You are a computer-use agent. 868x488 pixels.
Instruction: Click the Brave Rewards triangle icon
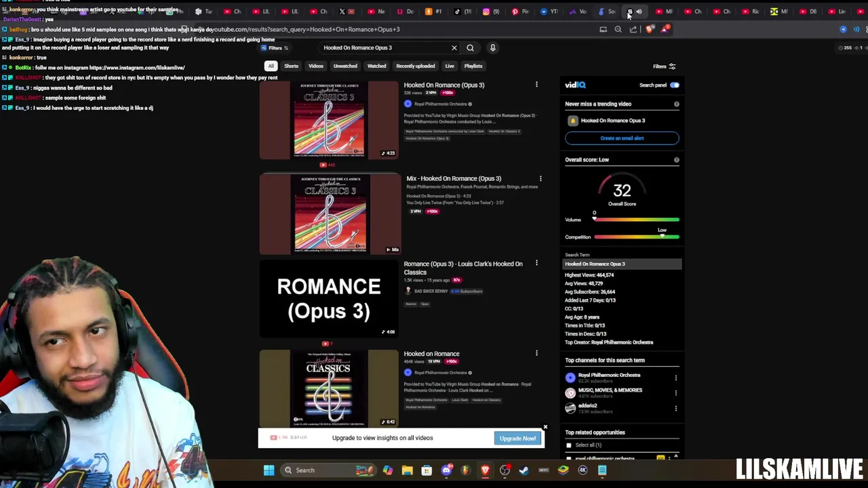tap(665, 28)
